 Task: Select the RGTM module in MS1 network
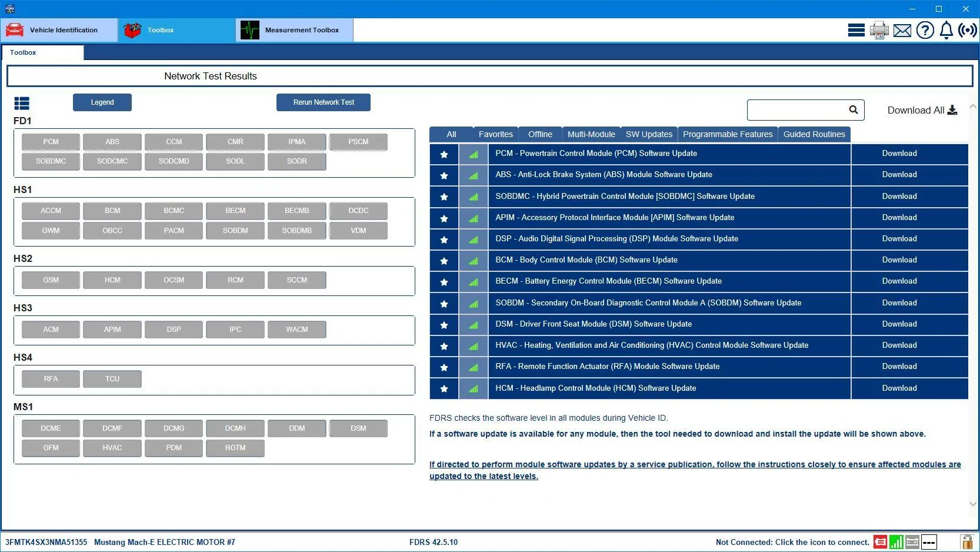click(235, 448)
